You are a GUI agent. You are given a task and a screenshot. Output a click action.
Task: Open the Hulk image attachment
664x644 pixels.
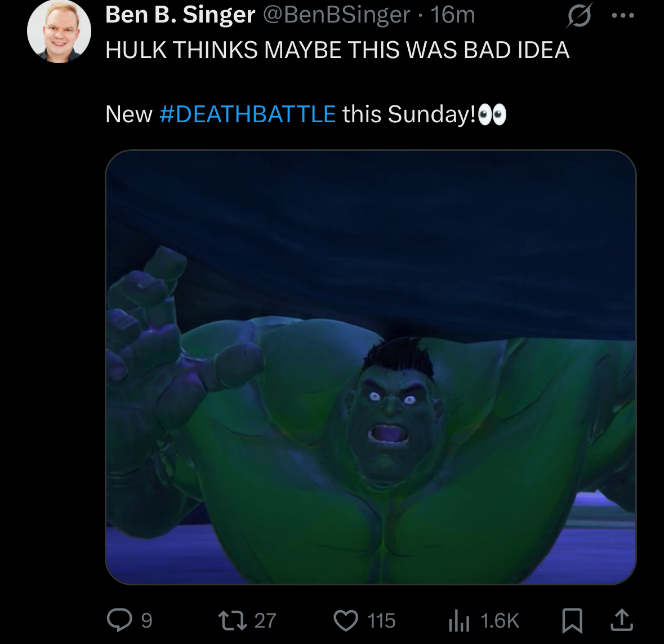[371, 367]
